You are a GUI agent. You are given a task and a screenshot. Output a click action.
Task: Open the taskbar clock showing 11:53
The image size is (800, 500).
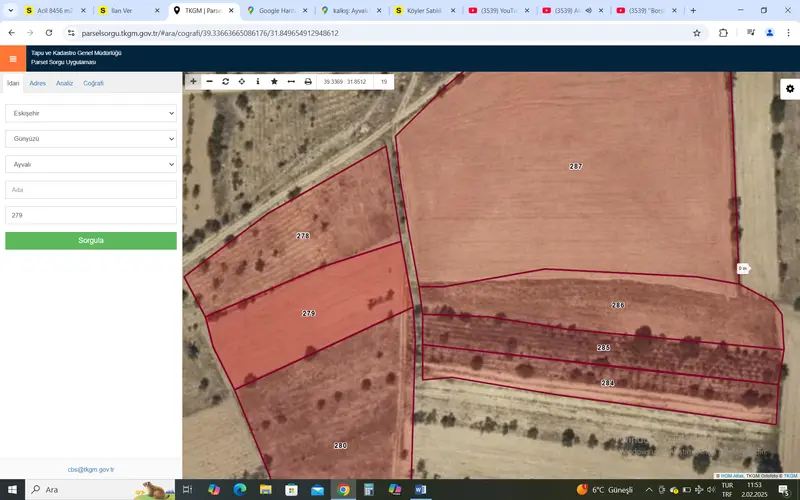point(754,490)
